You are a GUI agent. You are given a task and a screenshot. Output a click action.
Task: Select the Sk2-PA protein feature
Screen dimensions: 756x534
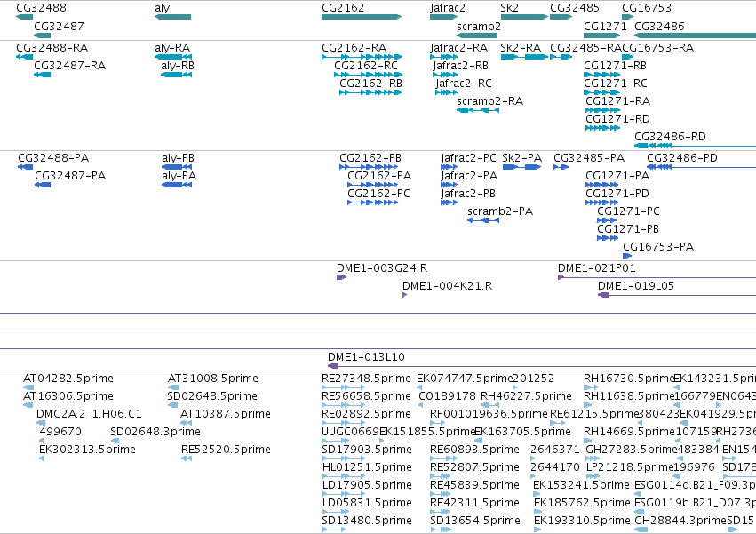pos(521,167)
